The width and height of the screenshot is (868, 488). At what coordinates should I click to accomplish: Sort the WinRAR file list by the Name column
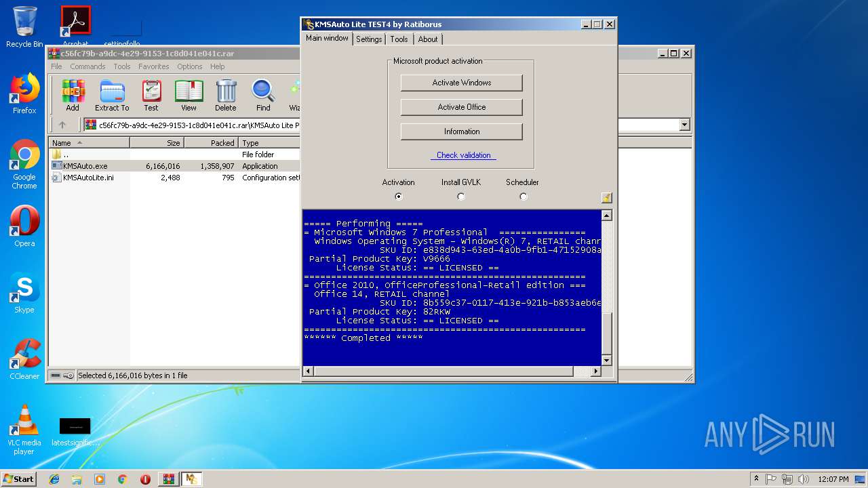[89, 143]
